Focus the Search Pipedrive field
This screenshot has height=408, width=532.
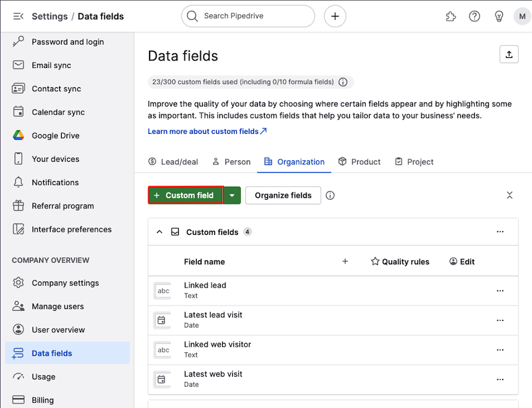tap(248, 16)
